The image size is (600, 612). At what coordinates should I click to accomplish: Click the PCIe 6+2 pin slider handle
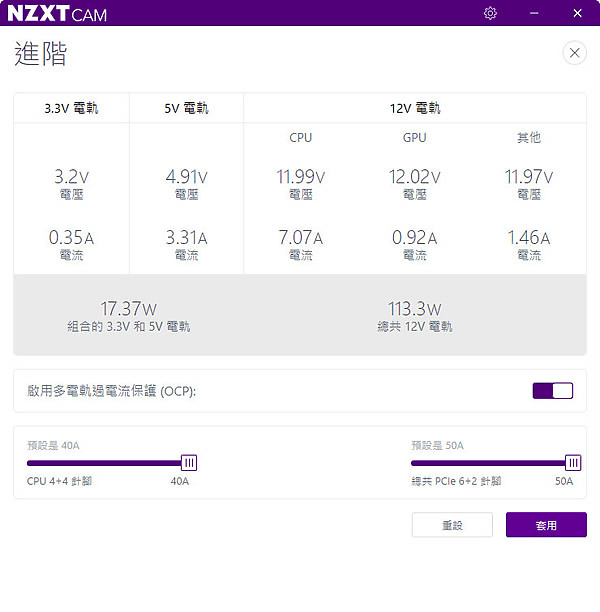pyautogui.click(x=573, y=463)
